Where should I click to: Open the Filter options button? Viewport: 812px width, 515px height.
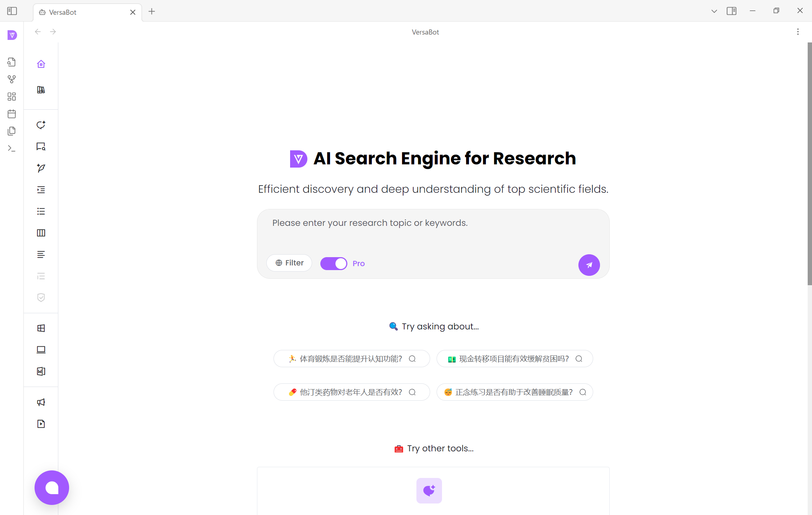click(289, 263)
